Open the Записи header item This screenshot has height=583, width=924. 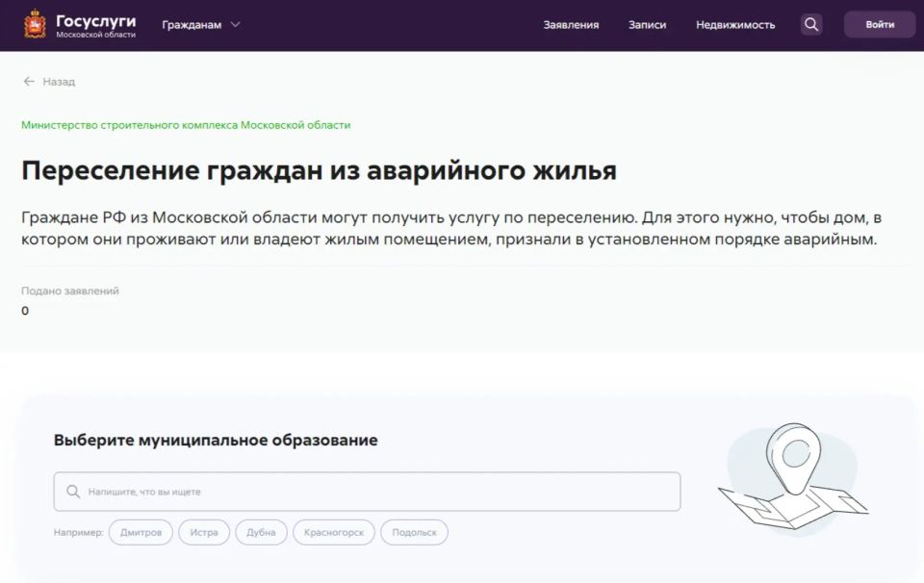pyautogui.click(x=647, y=25)
